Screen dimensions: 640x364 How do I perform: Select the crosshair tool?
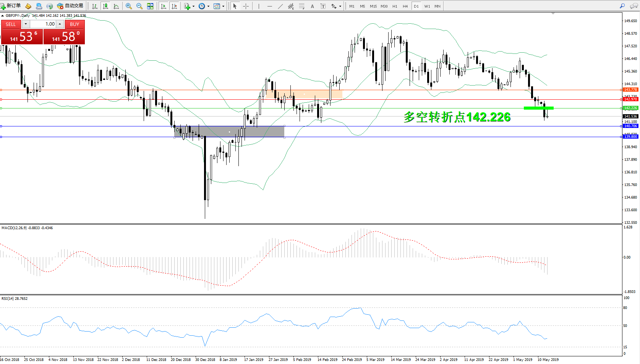click(246, 6)
